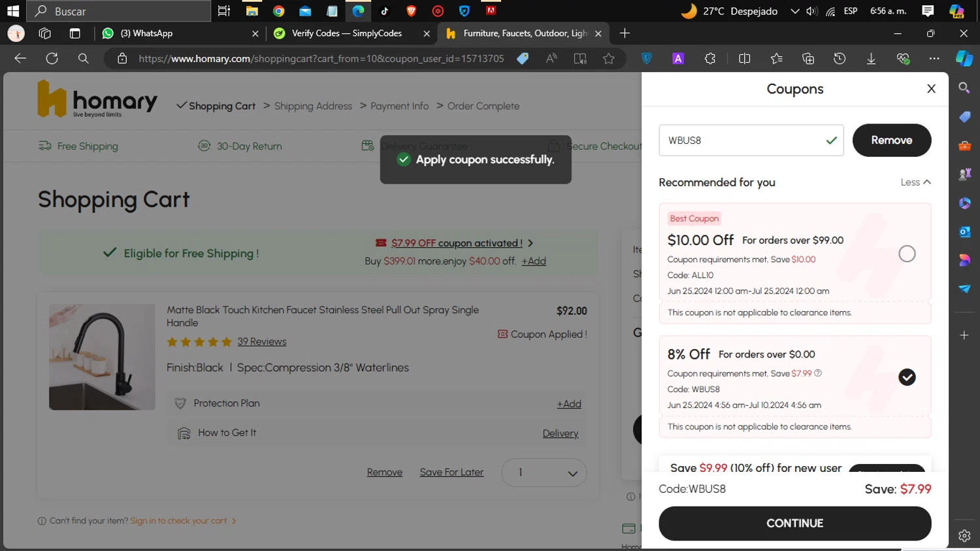The width and height of the screenshot is (980, 551).
Task: Open File Explorer from taskbar
Action: pyautogui.click(x=252, y=11)
